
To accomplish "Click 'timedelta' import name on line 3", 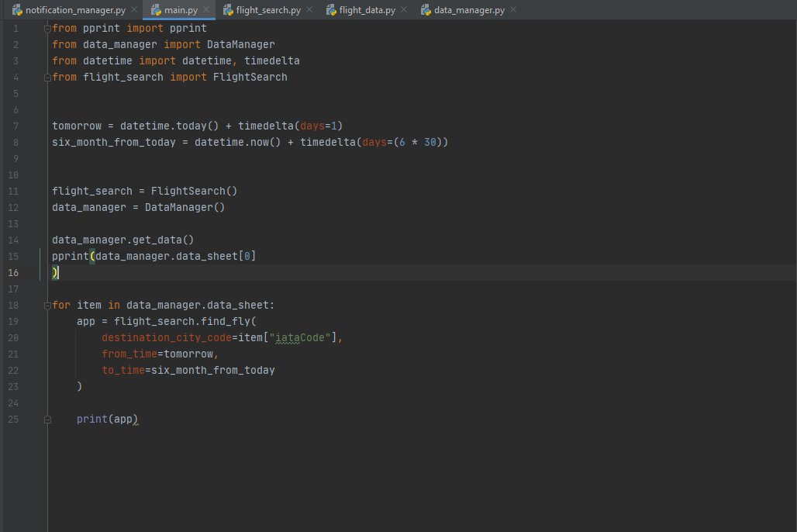I will click(x=272, y=60).
